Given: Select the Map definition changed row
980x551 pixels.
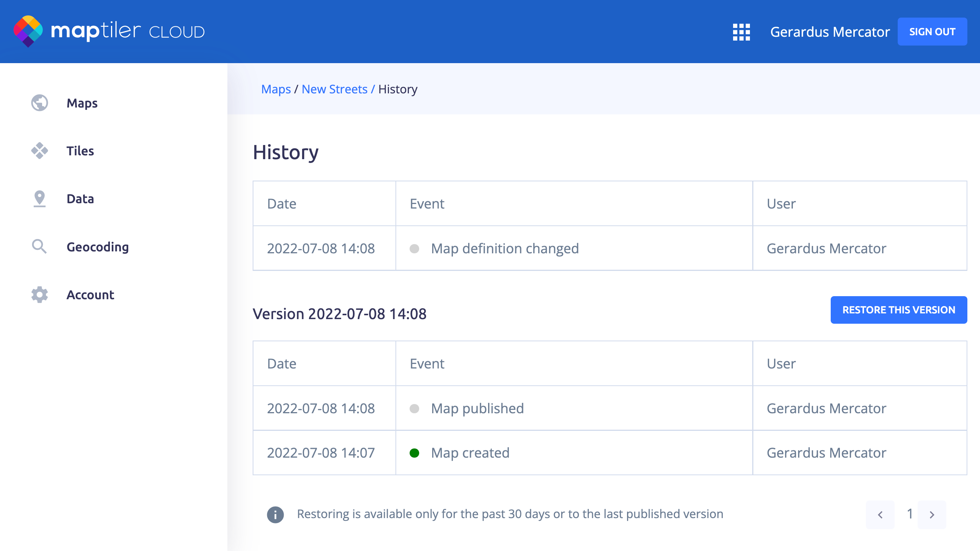Looking at the screenshot, I should point(505,248).
